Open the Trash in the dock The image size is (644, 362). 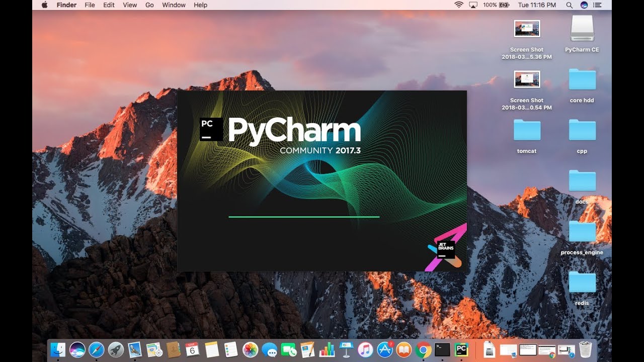[x=585, y=349]
